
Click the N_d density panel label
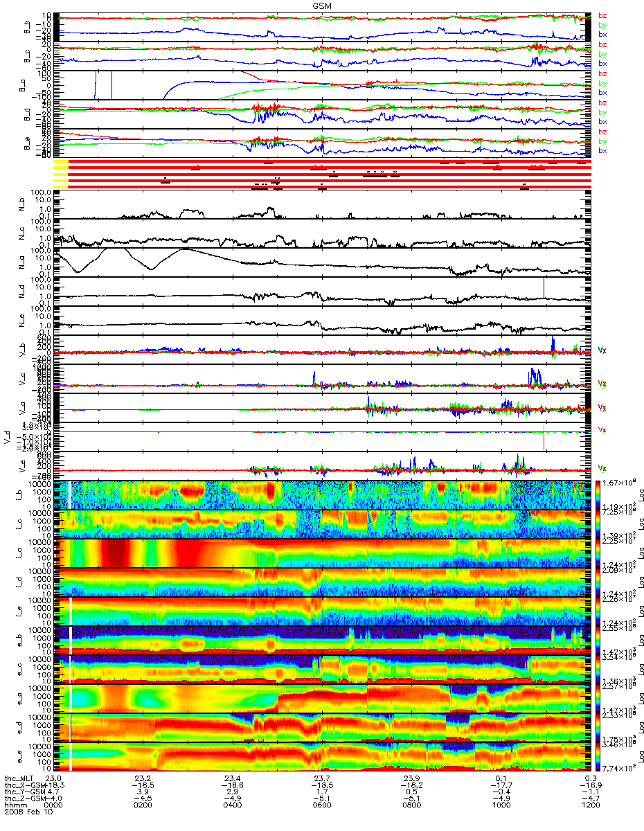22,293
